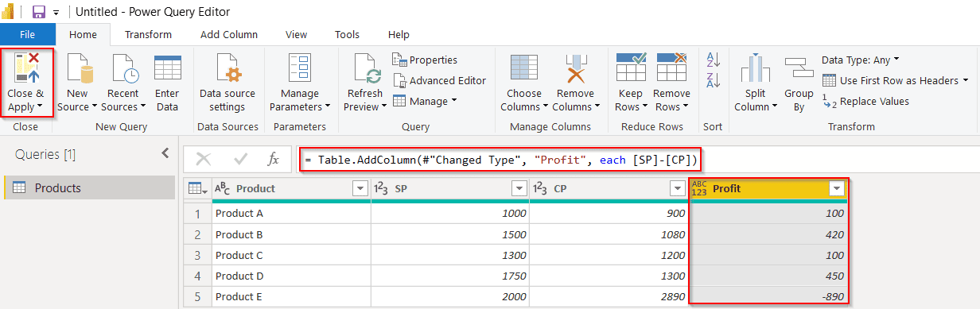This screenshot has height=309, width=980.
Task: Sort descending with Z-A icon
Action: (713, 80)
